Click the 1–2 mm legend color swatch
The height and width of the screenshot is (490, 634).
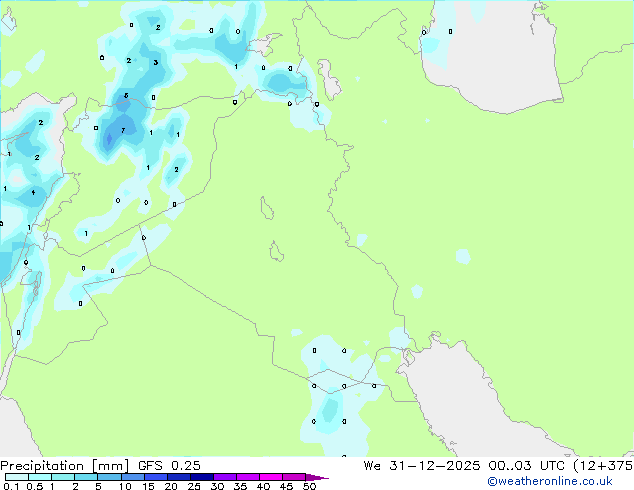pyautogui.click(x=63, y=477)
